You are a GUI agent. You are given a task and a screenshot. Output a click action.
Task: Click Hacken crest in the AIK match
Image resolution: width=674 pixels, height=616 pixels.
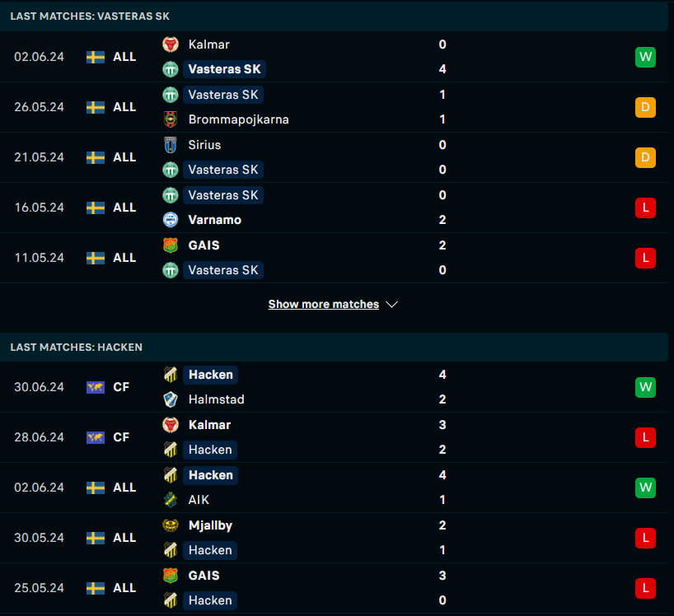(x=171, y=475)
